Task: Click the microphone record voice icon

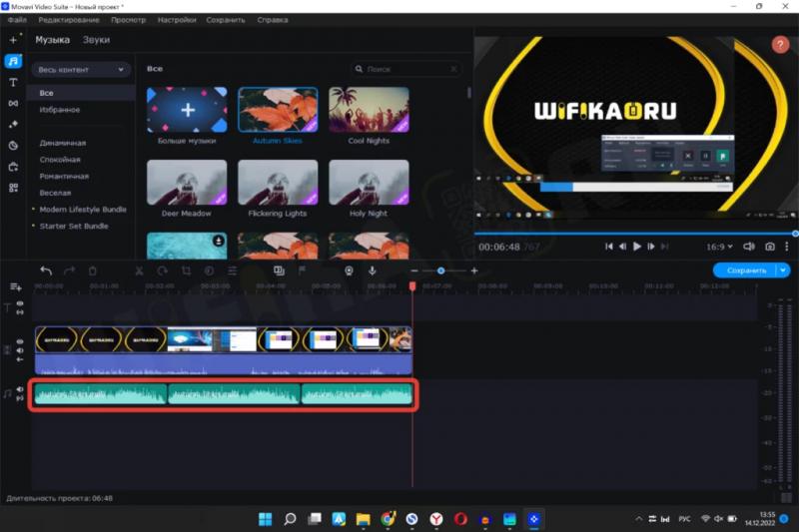Action: [373, 270]
